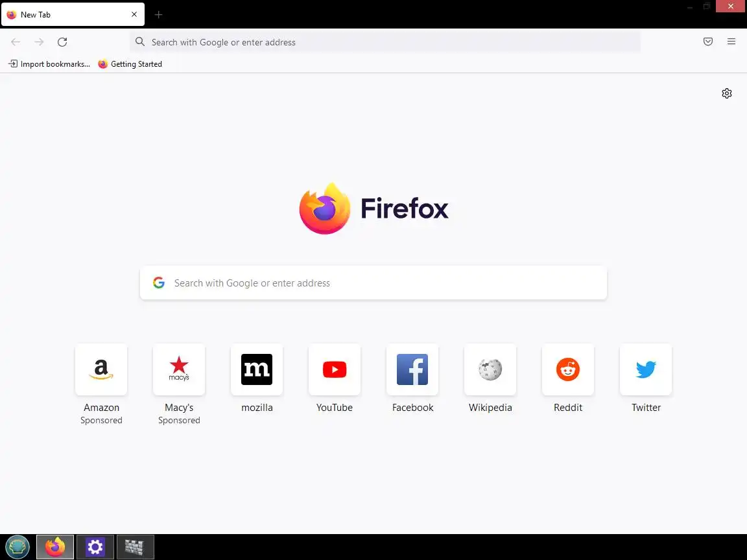Open the Reddit shortcut tile
The height and width of the screenshot is (560, 747).
[x=568, y=369]
